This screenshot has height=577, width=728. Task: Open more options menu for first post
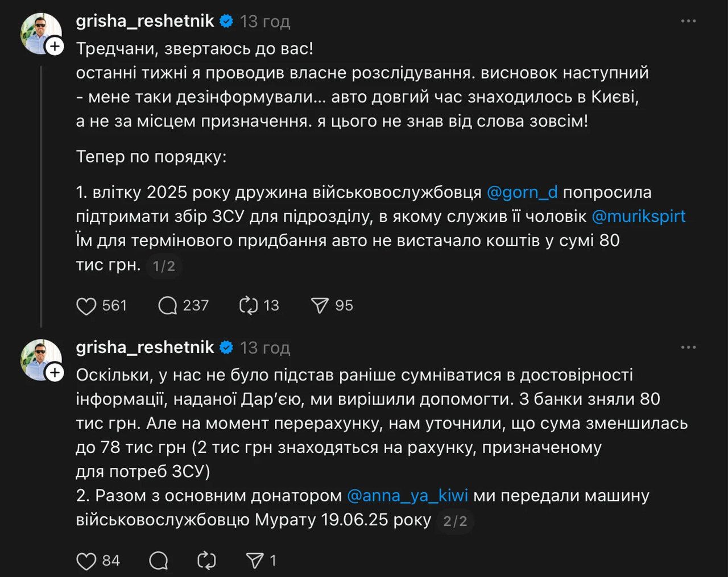click(x=688, y=21)
